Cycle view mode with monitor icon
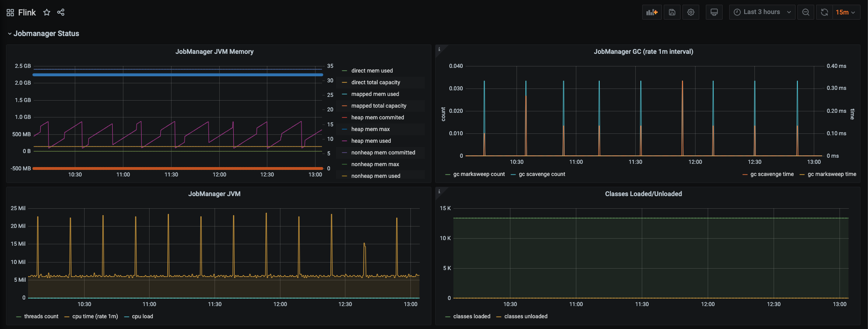868x329 pixels. [714, 12]
